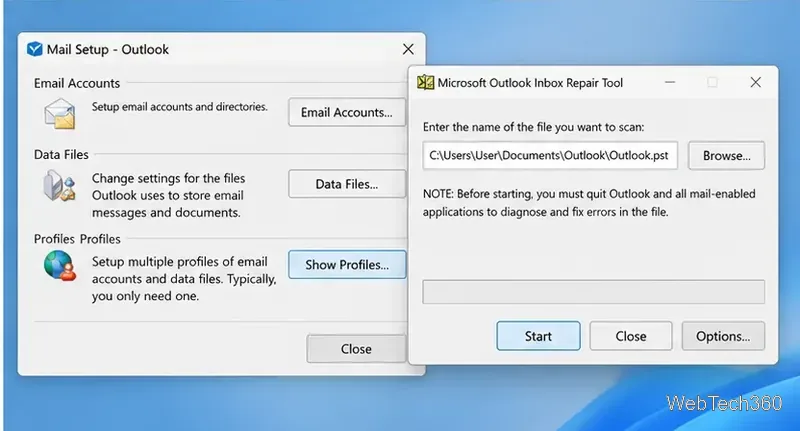Click the empty scan progress bar

click(593, 292)
